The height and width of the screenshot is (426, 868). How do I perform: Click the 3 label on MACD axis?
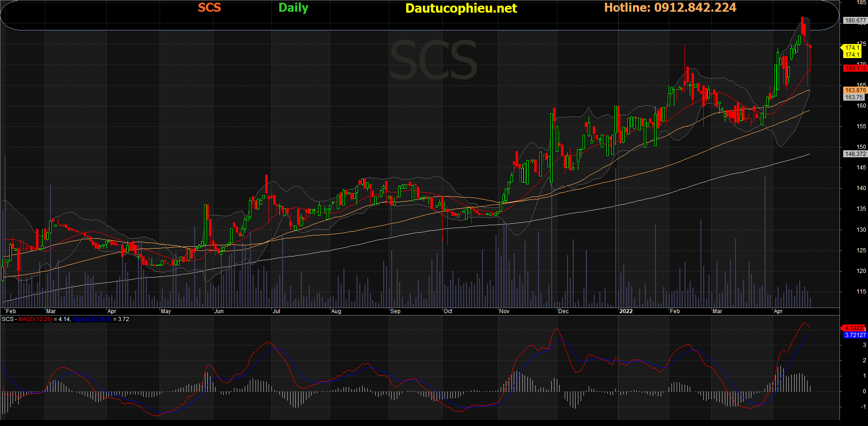[864, 345]
